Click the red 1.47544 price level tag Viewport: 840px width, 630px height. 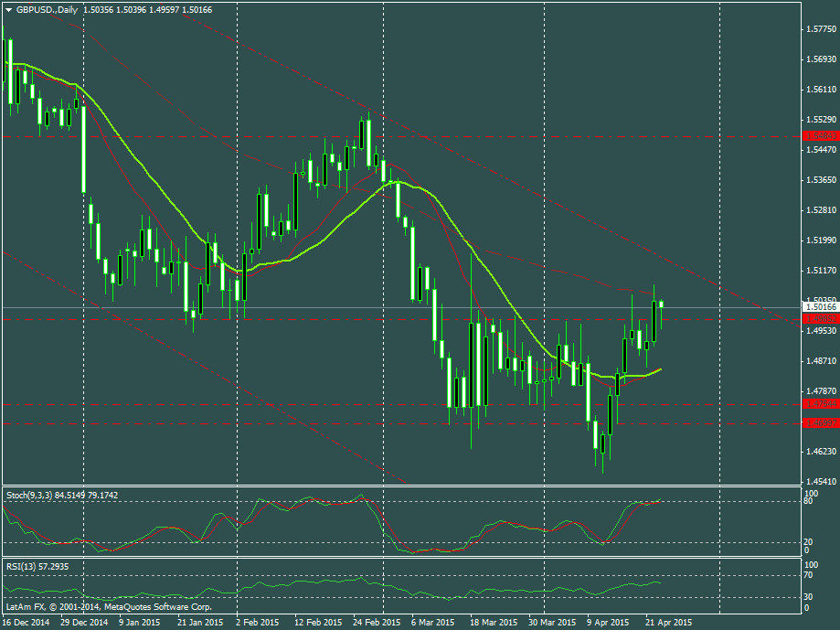click(x=820, y=403)
